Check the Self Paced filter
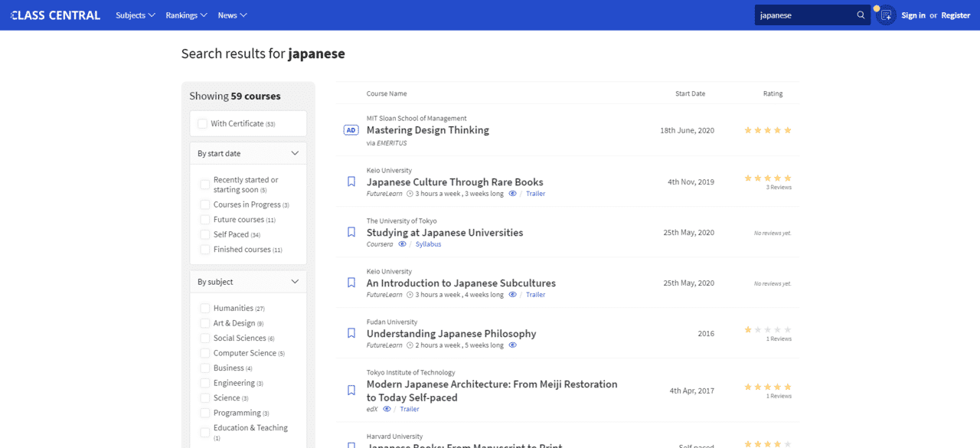Screen dimensions: 980x448 pos(205,234)
